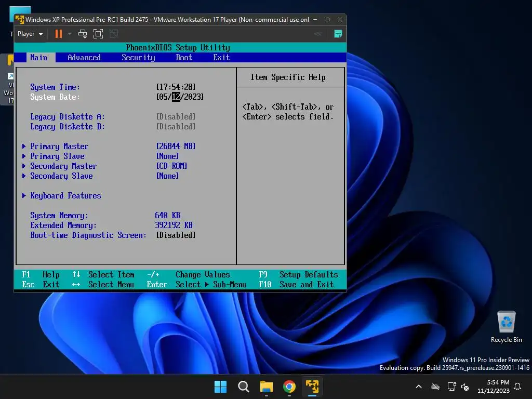Click the Keyboard Features label
The height and width of the screenshot is (399, 532).
(x=65, y=195)
